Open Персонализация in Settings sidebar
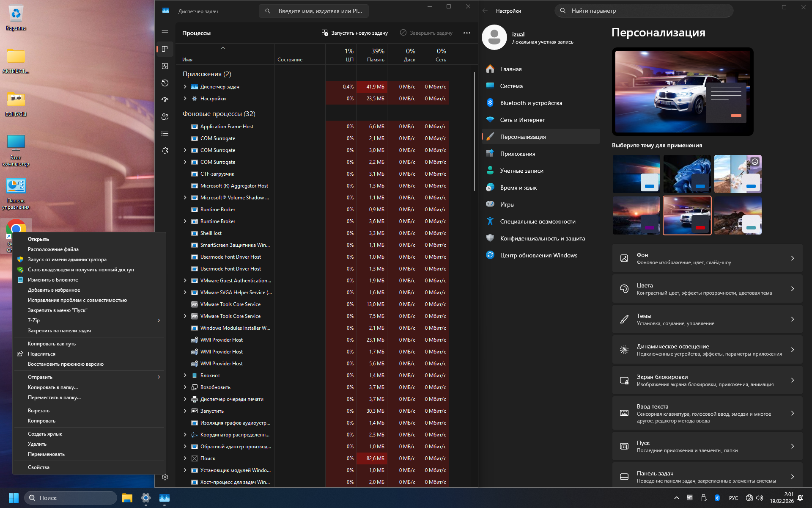Image resolution: width=812 pixels, height=508 pixels. [x=523, y=137]
